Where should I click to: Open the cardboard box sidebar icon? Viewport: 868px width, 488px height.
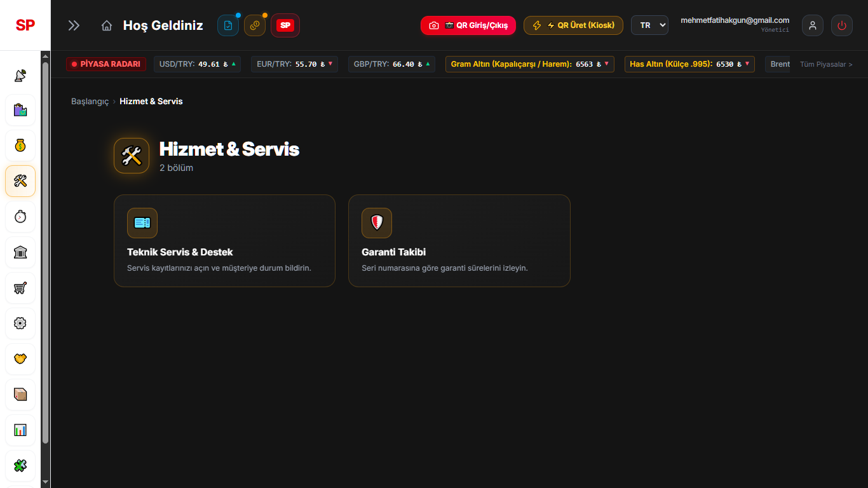point(20,395)
